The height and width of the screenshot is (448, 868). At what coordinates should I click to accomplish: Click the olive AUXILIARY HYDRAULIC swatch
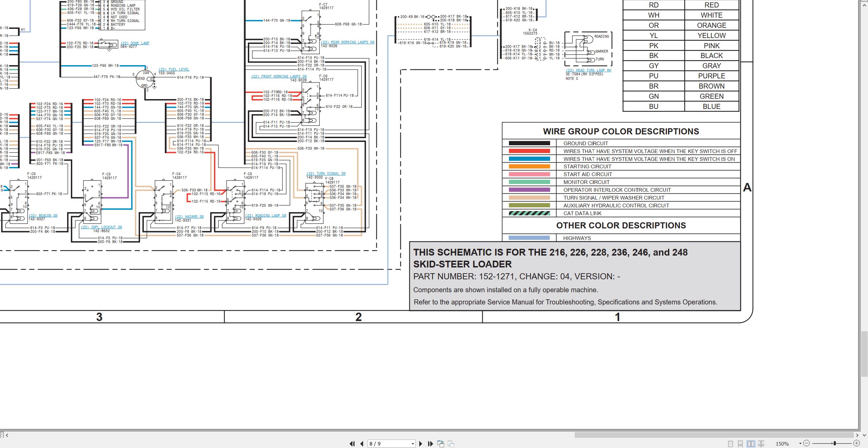click(x=529, y=205)
